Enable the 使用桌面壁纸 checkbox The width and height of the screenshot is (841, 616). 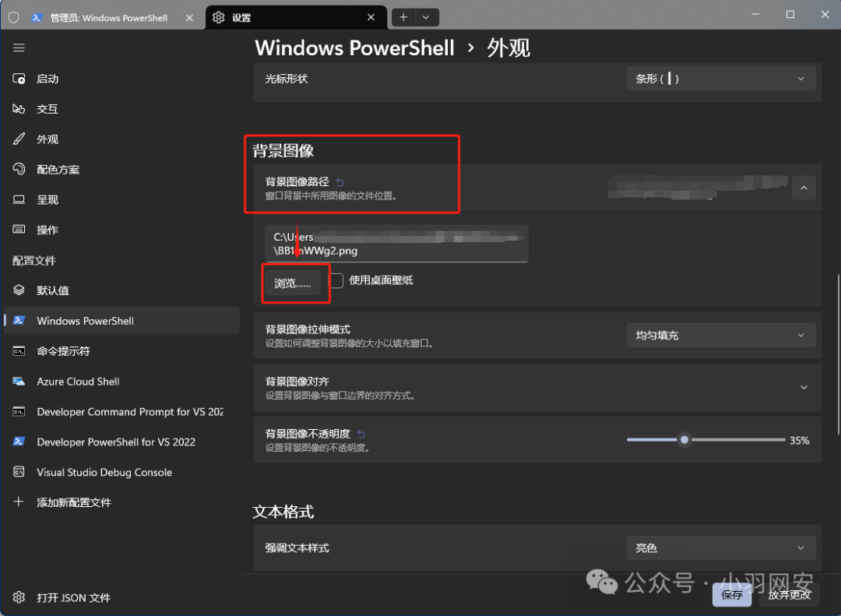[336, 280]
